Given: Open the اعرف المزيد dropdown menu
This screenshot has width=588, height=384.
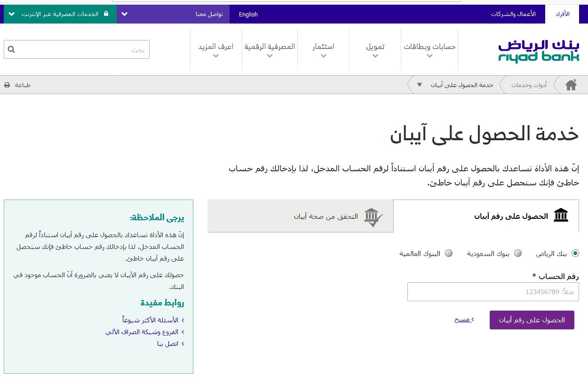Looking at the screenshot, I should coord(216,49).
